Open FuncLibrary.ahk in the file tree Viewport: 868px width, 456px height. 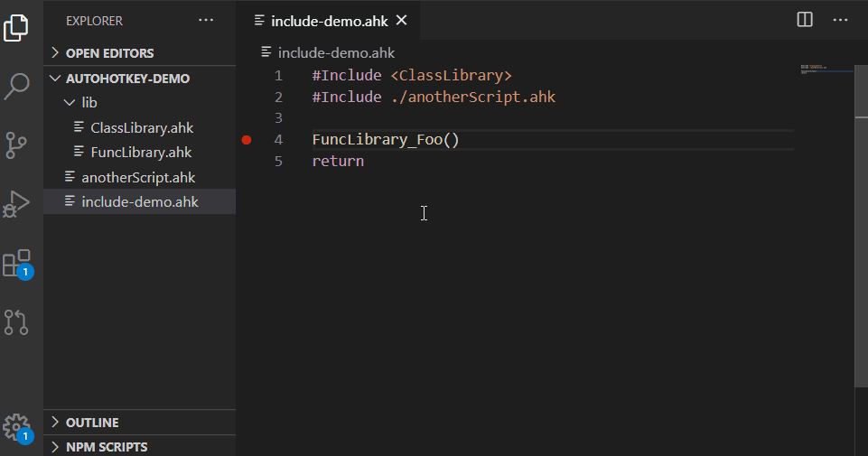coord(139,153)
